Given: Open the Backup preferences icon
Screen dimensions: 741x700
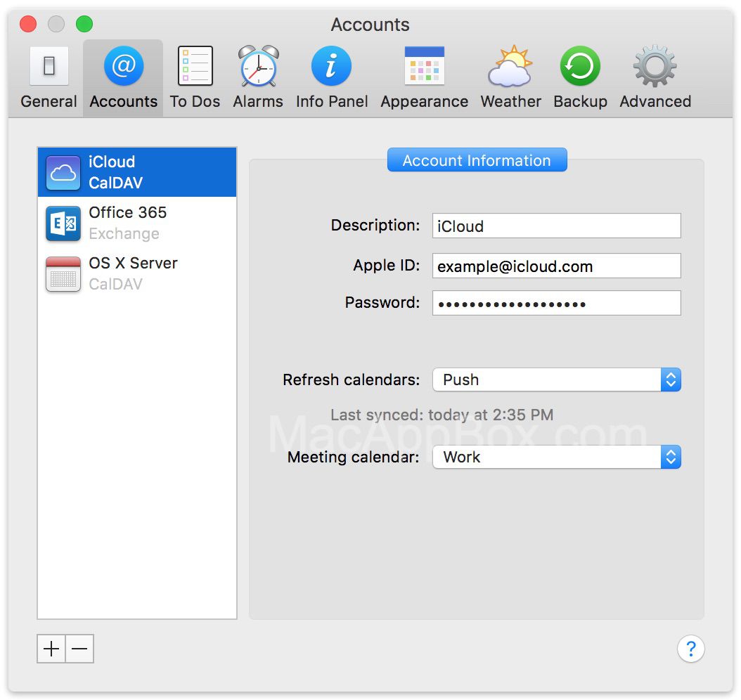Looking at the screenshot, I should coord(580,65).
